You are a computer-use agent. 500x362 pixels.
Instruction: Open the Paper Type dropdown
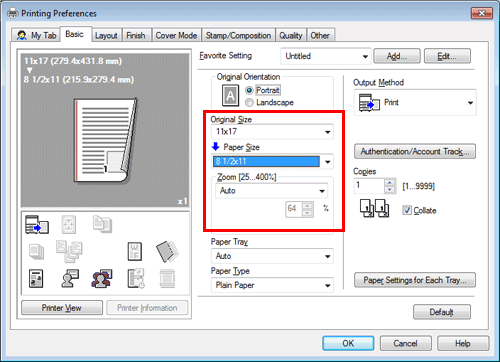point(272,285)
